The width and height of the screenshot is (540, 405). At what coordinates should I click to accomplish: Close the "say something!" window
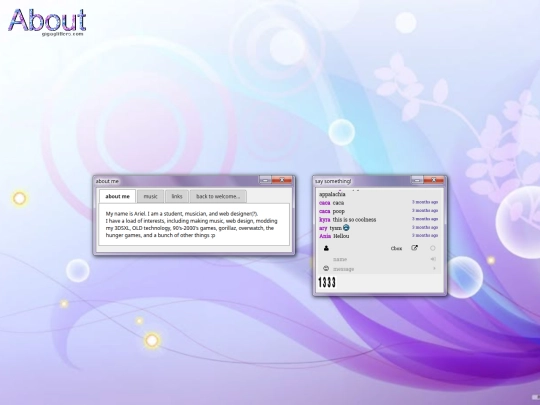[434, 180]
